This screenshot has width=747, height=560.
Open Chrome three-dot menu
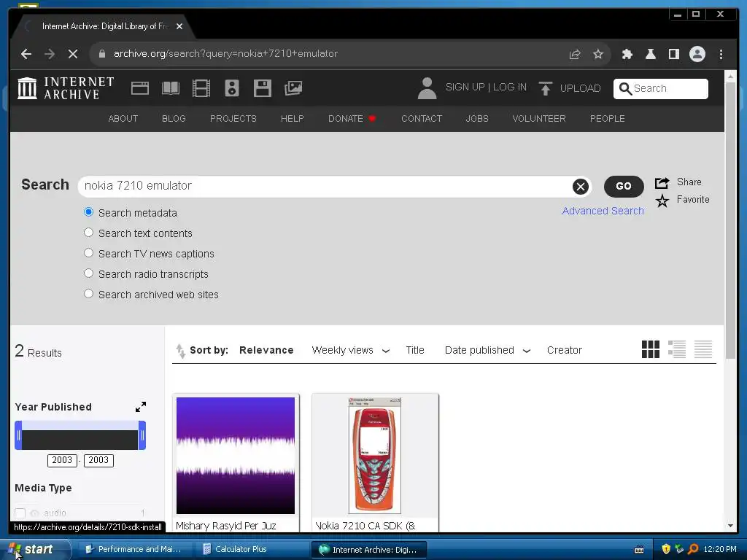pyautogui.click(x=721, y=54)
